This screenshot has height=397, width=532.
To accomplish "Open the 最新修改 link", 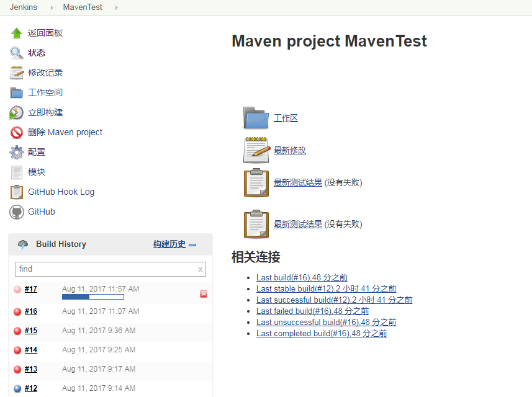I will (290, 150).
